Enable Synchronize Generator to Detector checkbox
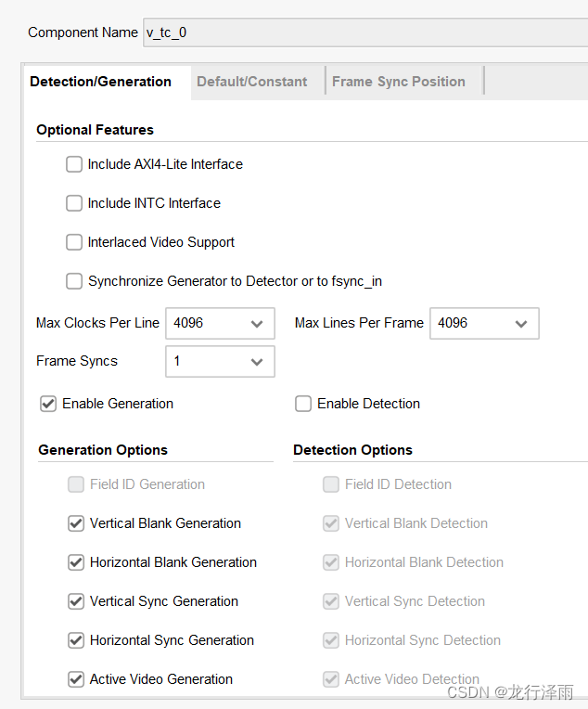This screenshot has height=709, width=588. pos(74,281)
